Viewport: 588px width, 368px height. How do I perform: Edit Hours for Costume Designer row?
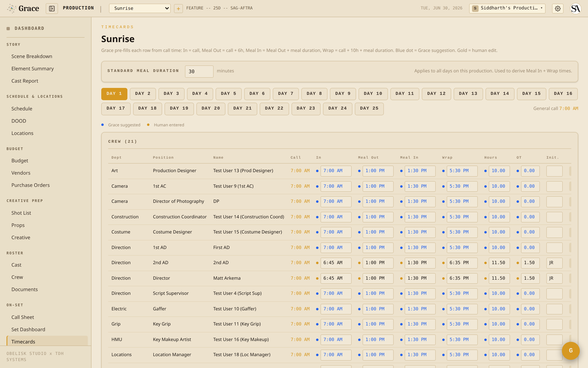point(499,232)
